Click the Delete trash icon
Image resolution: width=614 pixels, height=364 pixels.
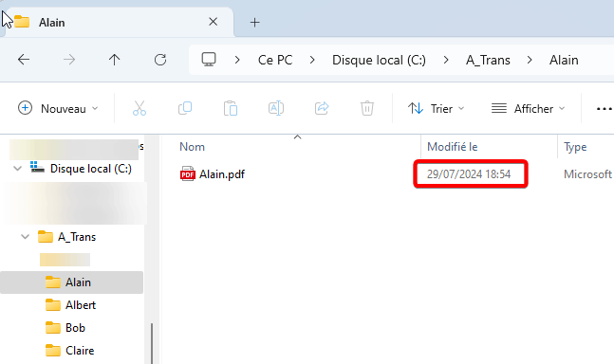click(367, 108)
